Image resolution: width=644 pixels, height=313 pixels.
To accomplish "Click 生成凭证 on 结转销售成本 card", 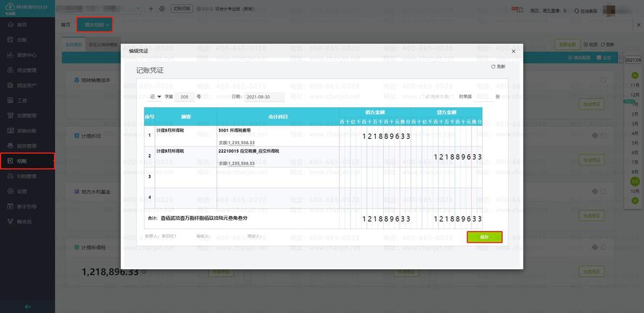I will point(591,104).
